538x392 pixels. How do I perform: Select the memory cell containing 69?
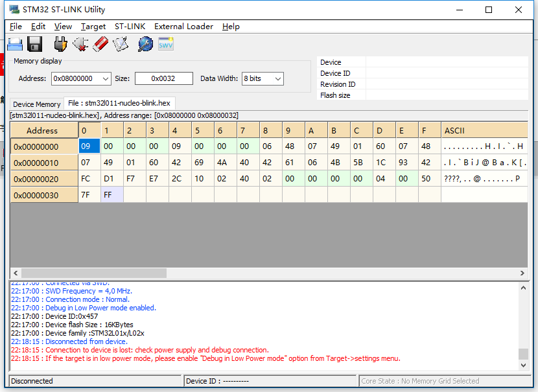(203, 163)
